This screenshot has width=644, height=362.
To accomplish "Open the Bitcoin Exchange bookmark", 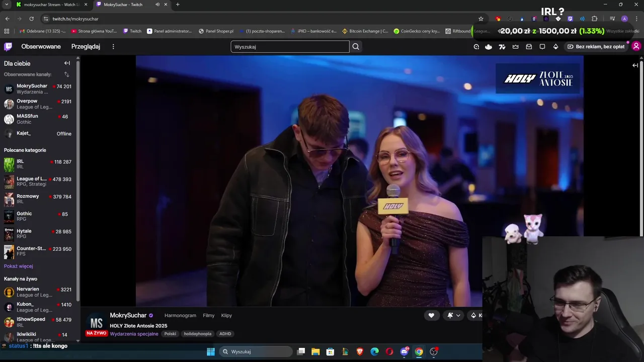I will (365, 31).
